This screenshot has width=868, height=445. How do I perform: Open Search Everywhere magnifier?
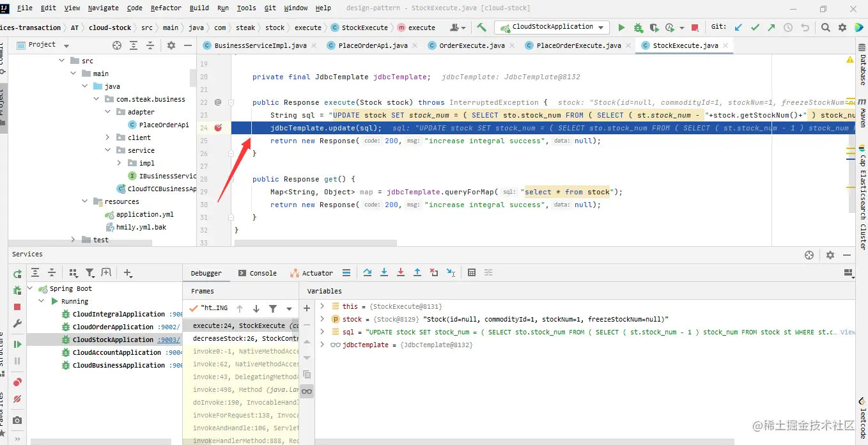(x=826, y=27)
